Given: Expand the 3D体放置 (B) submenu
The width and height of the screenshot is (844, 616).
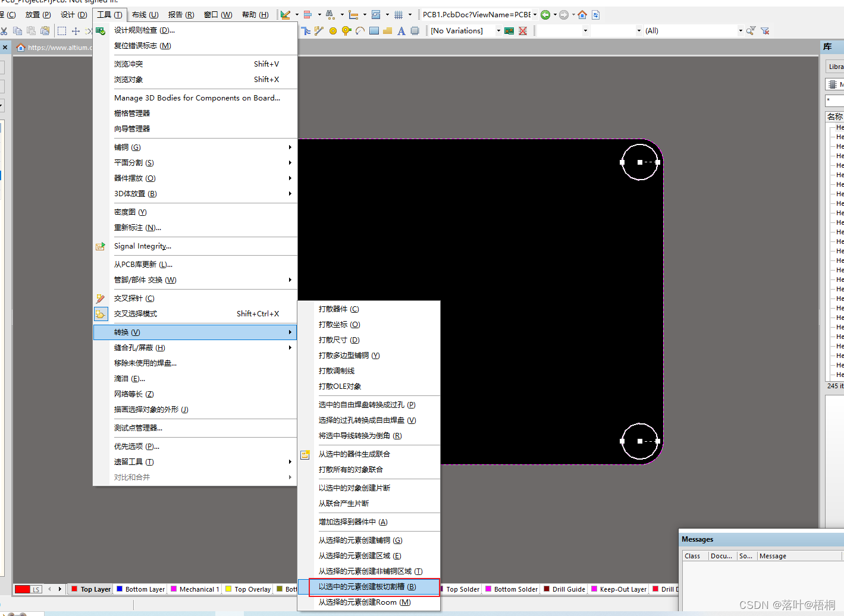Looking at the screenshot, I should (x=195, y=194).
